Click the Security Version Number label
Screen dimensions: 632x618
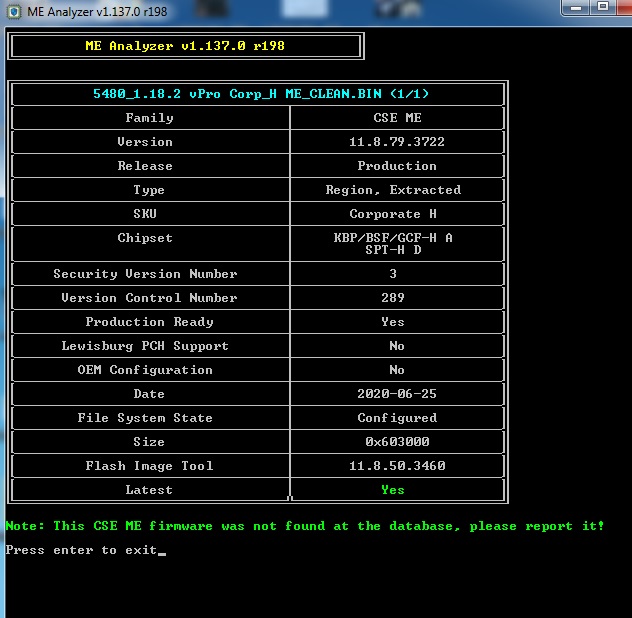click(x=146, y=274)
